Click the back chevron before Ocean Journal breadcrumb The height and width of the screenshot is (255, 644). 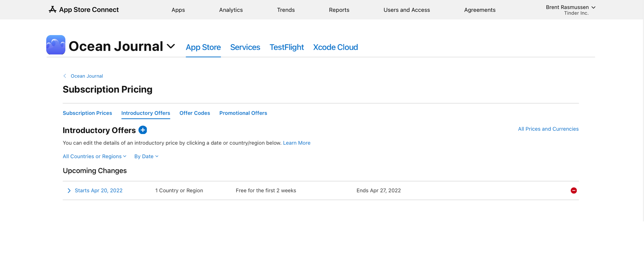tap(65, 76)
